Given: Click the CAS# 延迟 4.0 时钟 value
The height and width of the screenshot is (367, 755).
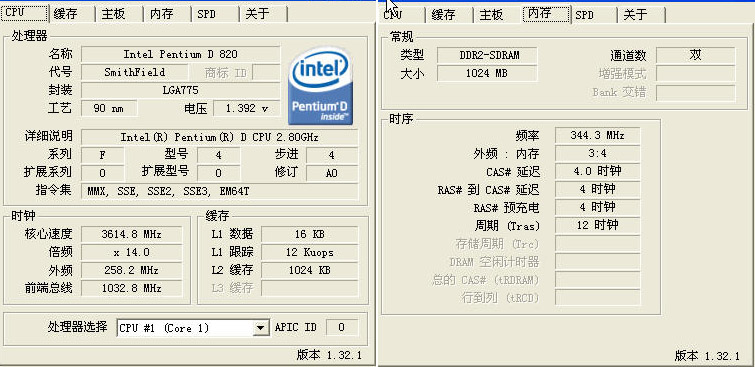Looking at the screenshot, I should click(x=598, y=171).
